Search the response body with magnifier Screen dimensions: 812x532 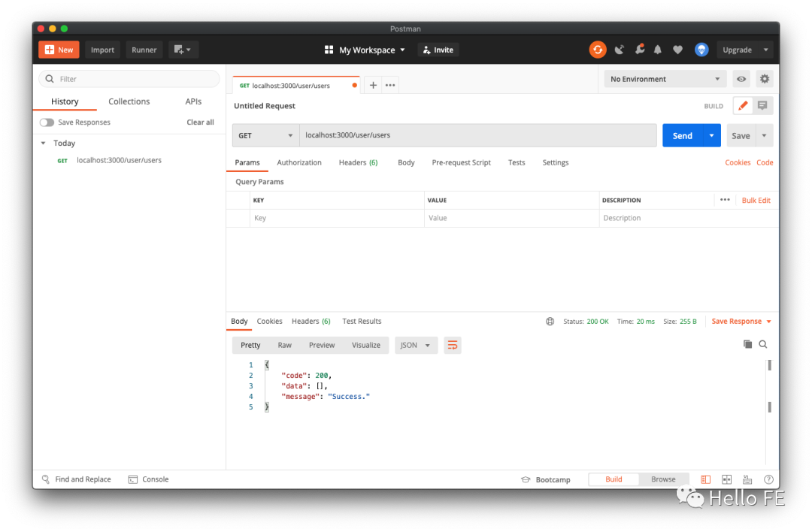tap(763, 344)
